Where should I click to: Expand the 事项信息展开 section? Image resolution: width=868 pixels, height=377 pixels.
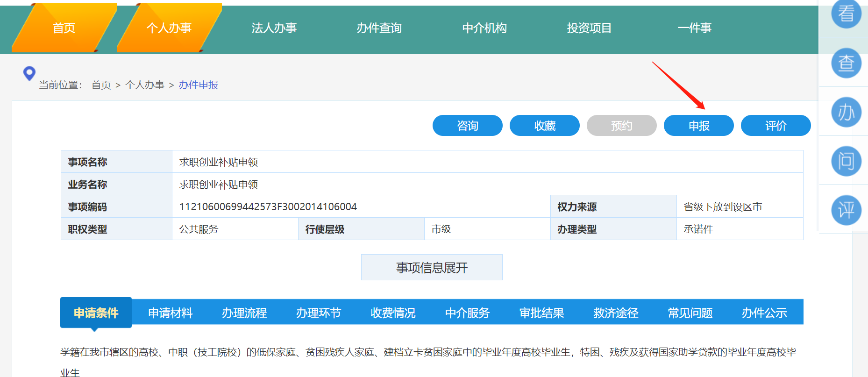432,267
